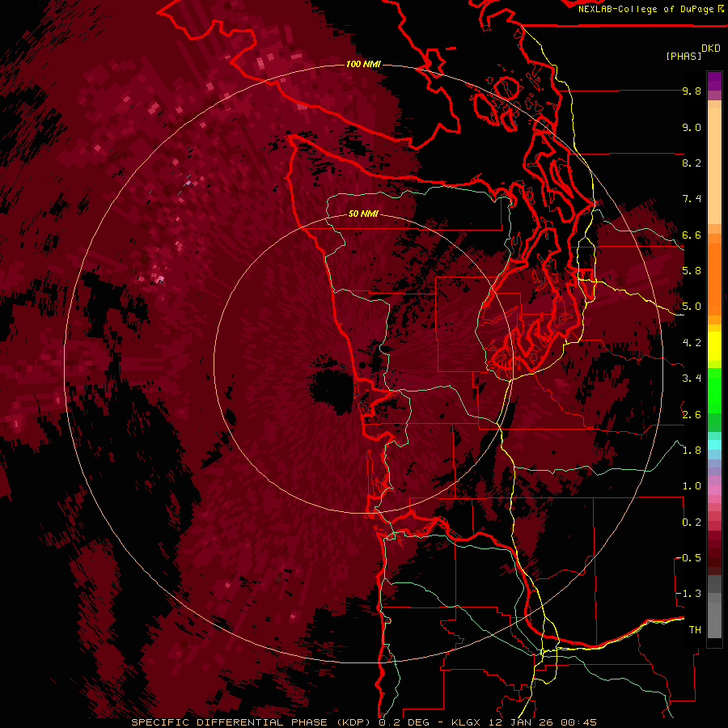The width and height of the screenshot is (728, 728).
Task: Click the -0.5 value on the scale
Action: coord(688,558)
